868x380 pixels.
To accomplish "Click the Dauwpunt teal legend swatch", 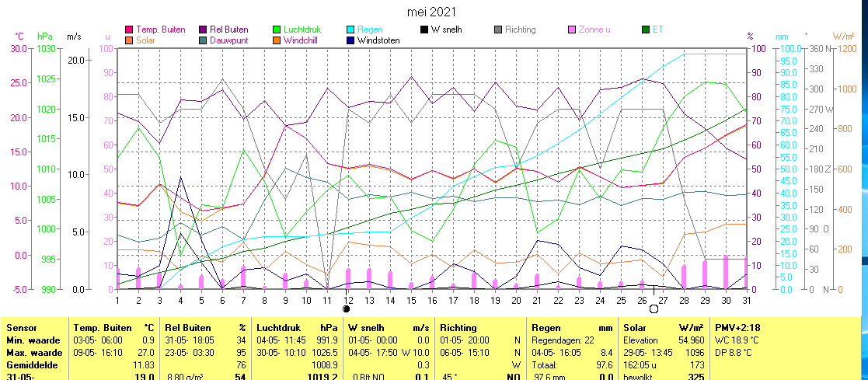I will (x=203, y=40).
